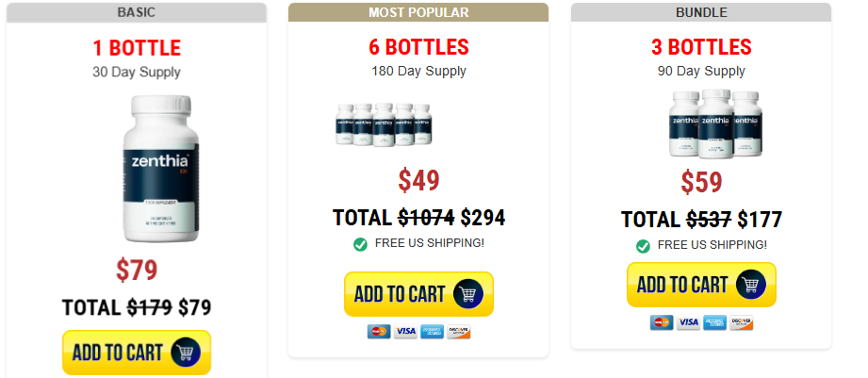Select the Basic package header
The height and width of the screenshot is (378, 868).
pyautogui.click(x=137, y=12)
